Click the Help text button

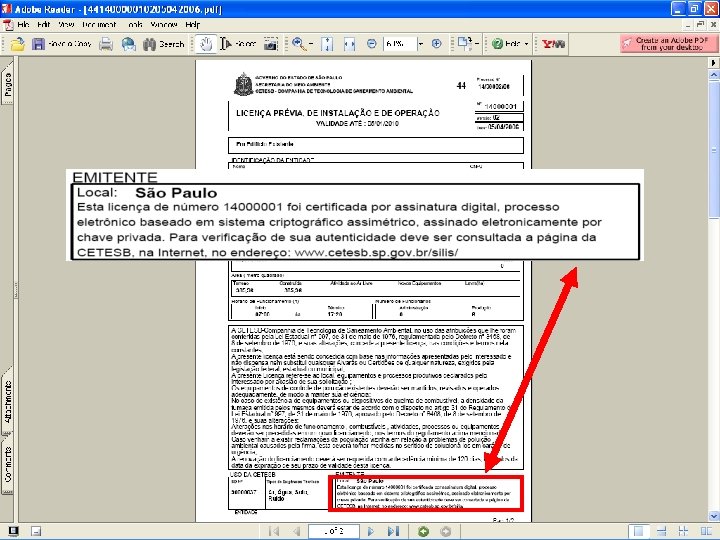click(x=512, y=44)
